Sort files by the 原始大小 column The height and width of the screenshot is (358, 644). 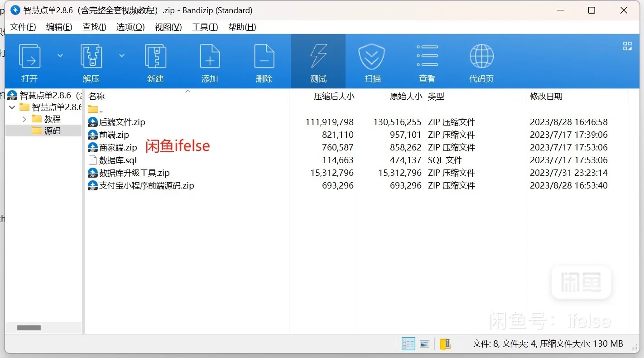point(405,96)
